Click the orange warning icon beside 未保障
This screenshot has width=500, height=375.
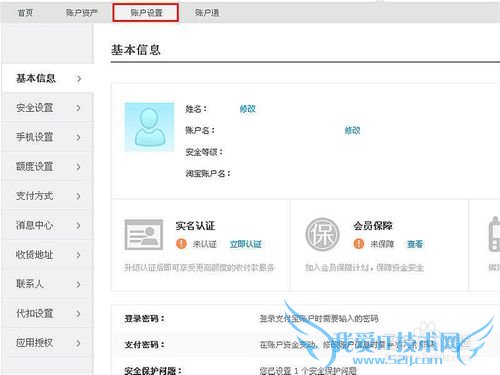tap(359, 244)
